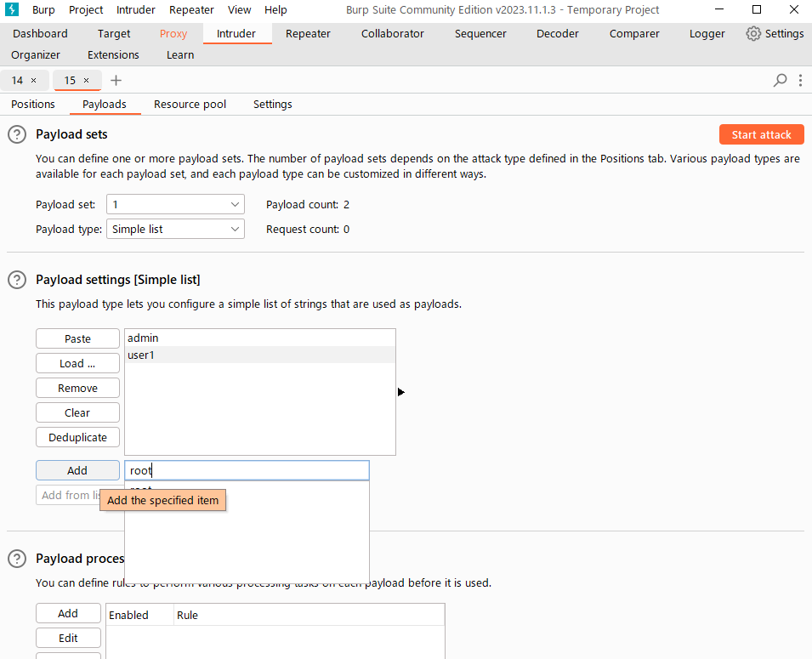Click the Remove button

(77, 388)
